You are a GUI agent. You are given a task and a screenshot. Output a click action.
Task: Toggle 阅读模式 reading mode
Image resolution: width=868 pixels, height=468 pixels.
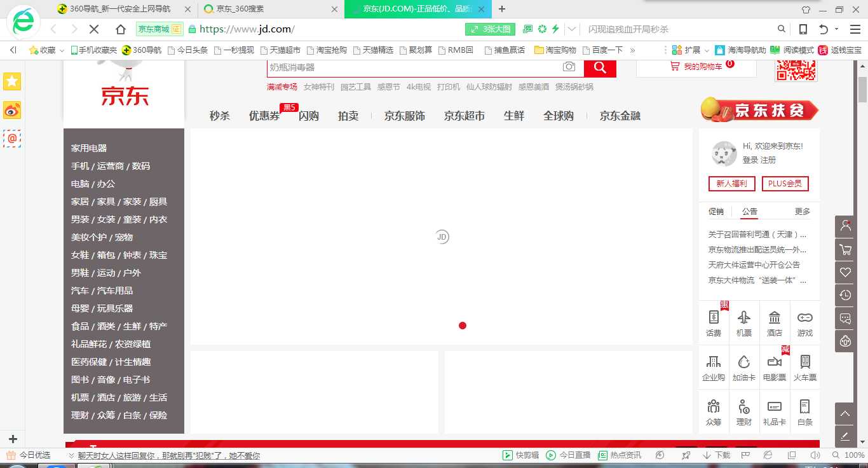[x=792, y=50]
